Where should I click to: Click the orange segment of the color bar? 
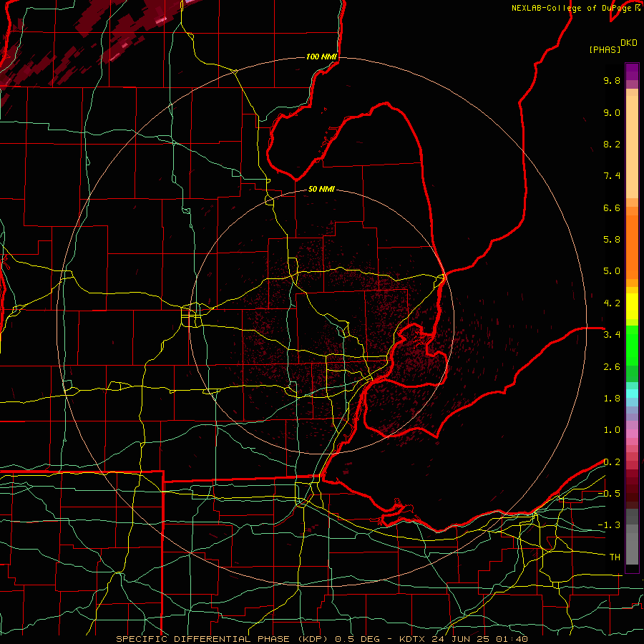(x=632, y=248)
